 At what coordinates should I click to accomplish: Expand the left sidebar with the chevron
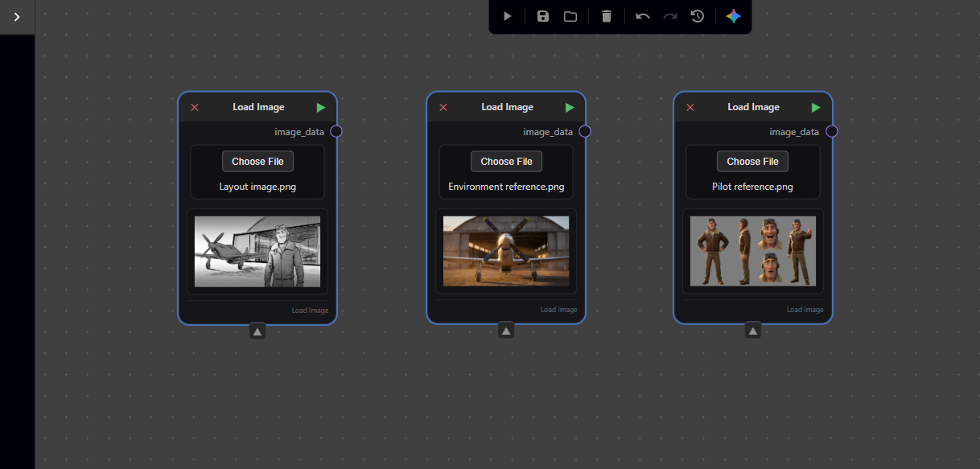[17, 17]
